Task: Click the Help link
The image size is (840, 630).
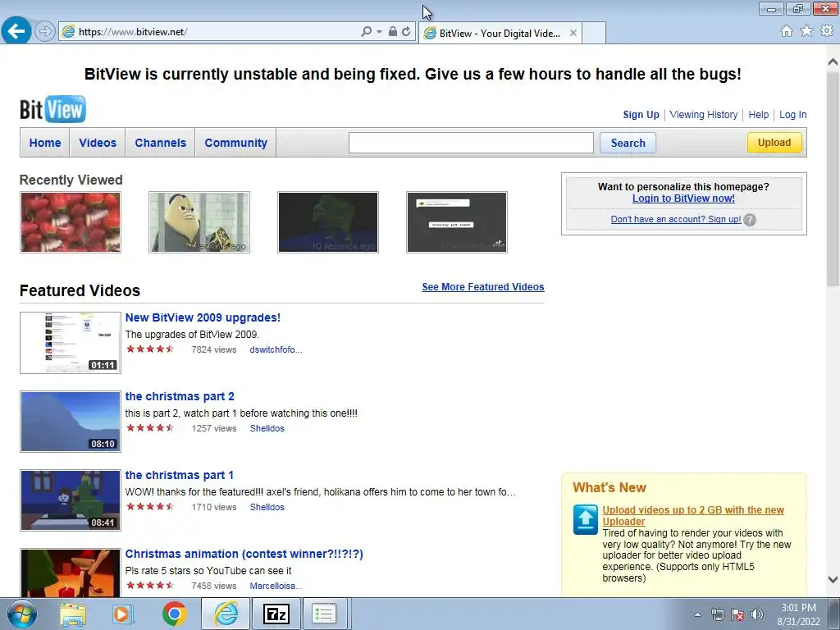Action: tap(758, 115)
